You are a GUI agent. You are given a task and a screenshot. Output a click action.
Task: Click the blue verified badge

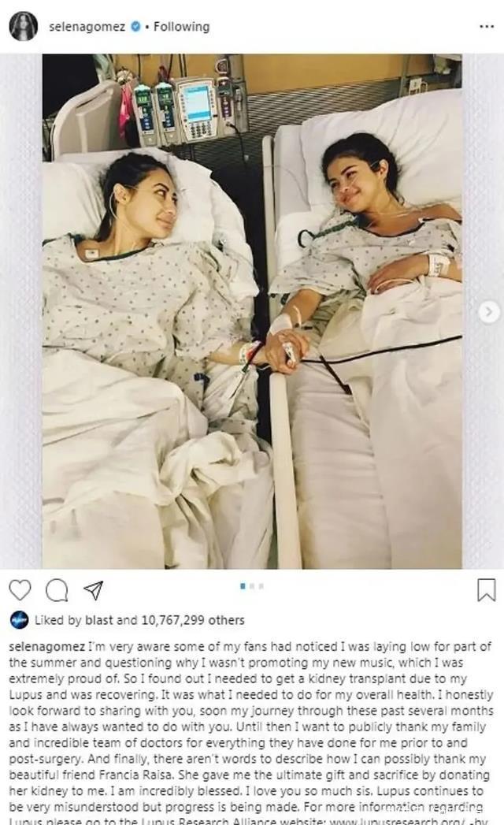[x=135, y=26]
